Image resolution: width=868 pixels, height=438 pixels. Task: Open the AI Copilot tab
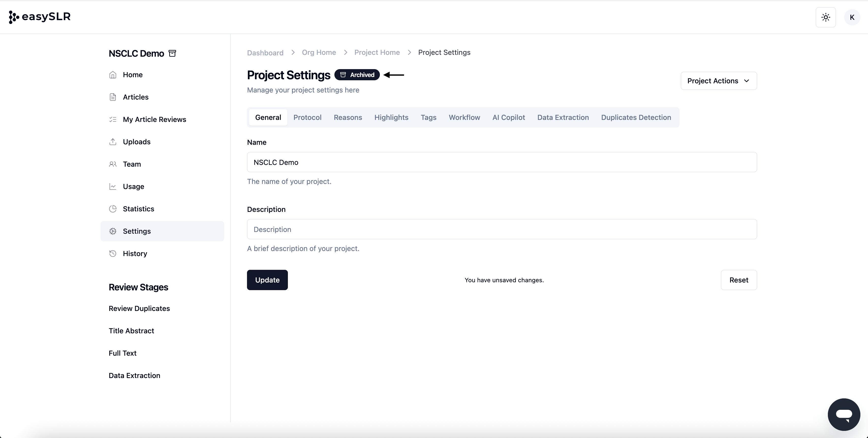click(x=508, y=117)
